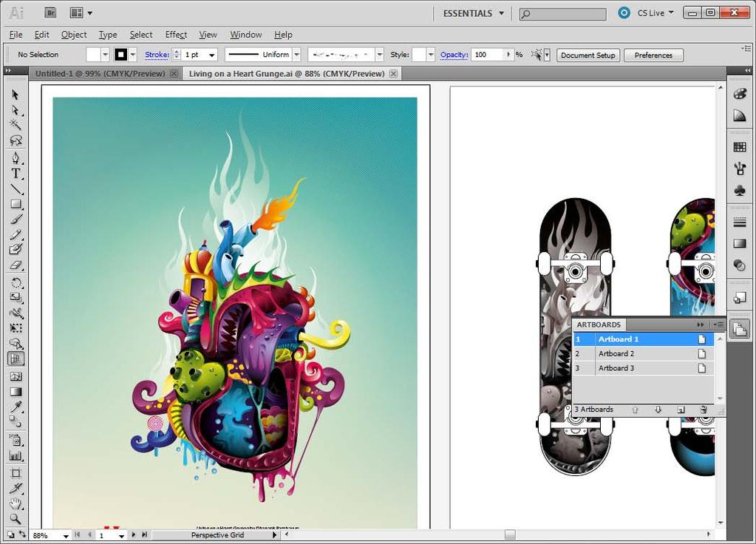
Task: Select Artboard 2 in Artboards panel
Action: [643, 353]
